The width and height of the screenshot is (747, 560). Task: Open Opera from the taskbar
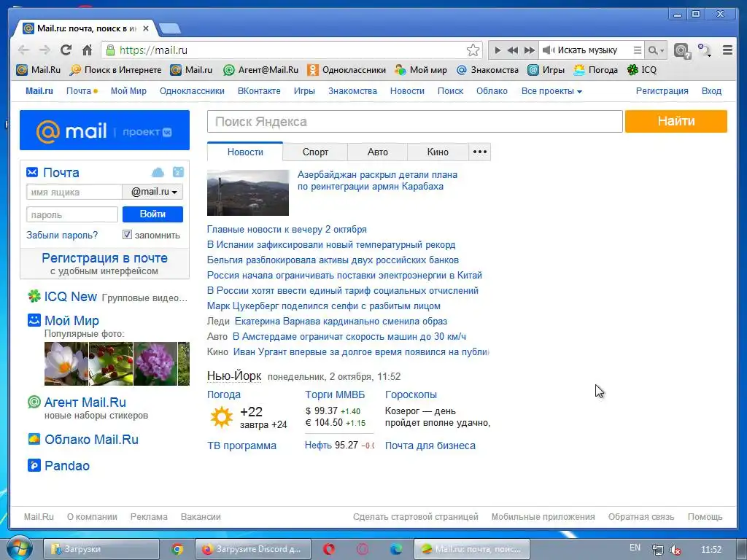(329, 549)
